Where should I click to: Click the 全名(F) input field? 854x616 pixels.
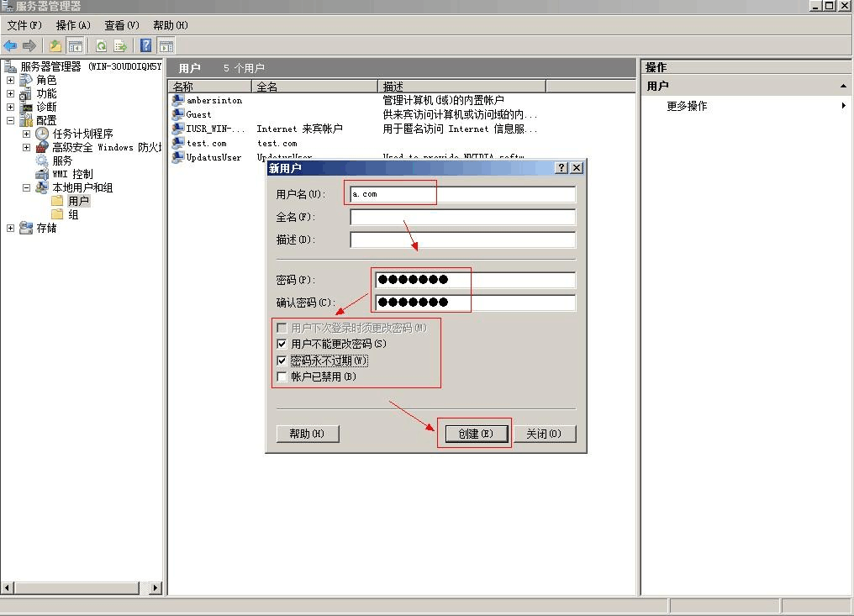pyautogui.click(x=462, y=218)
